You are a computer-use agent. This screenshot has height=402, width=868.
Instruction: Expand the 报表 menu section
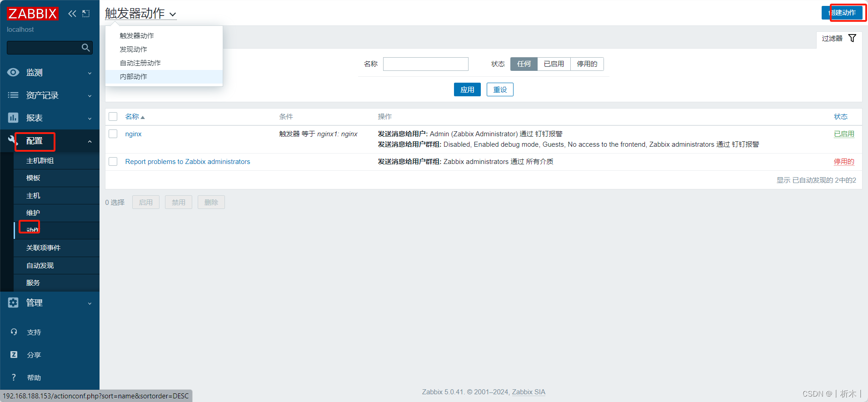click(x=90, y=119)
